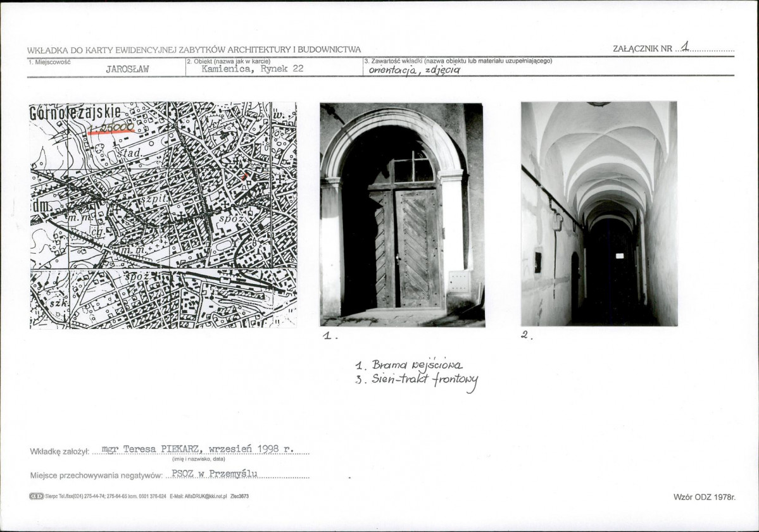Viewport: 759px width, 532px height.
Task: Click the Wzór ODZ 1978r. label
Action: click(705, 497)
